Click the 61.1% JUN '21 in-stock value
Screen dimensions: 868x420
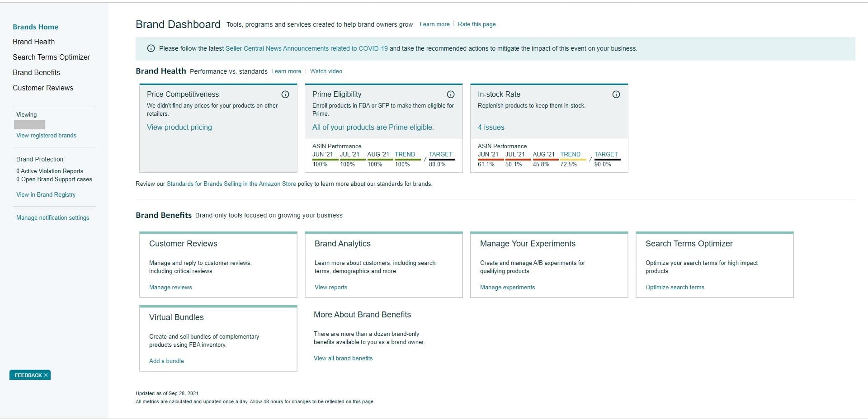tap(486, 164)
